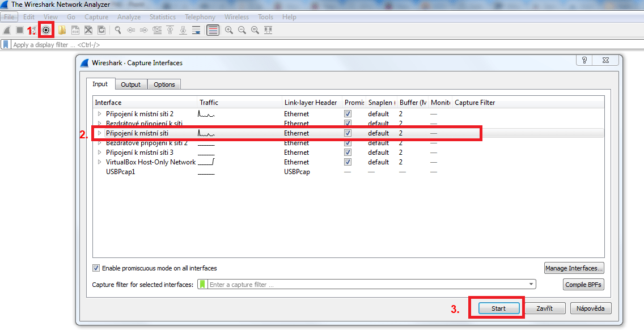Expand Připojení k místní síti interface row

click(x=99, y=133)
